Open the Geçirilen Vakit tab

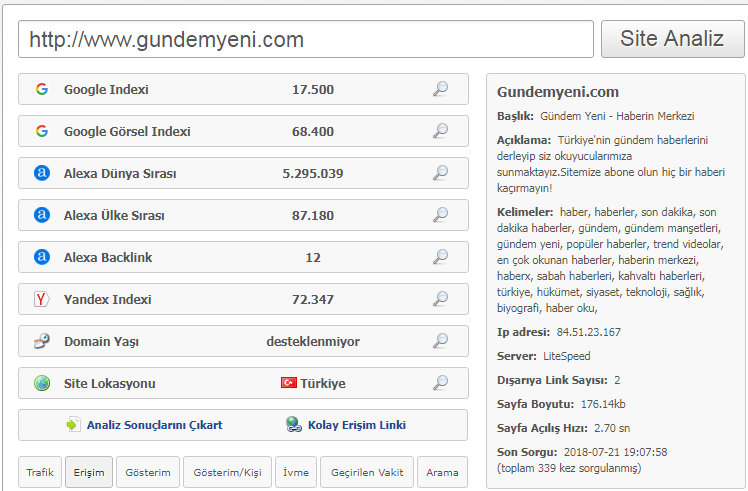tap(367, 472)
